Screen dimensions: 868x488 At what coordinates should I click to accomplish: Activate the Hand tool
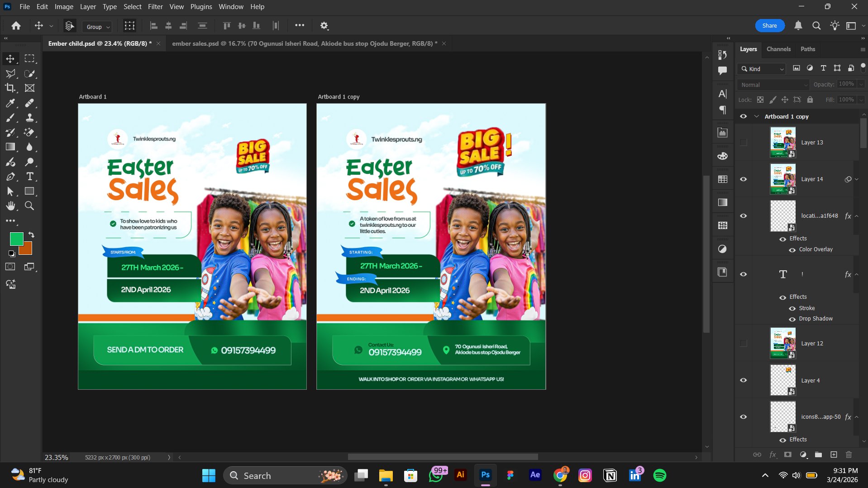coord(10,206)
